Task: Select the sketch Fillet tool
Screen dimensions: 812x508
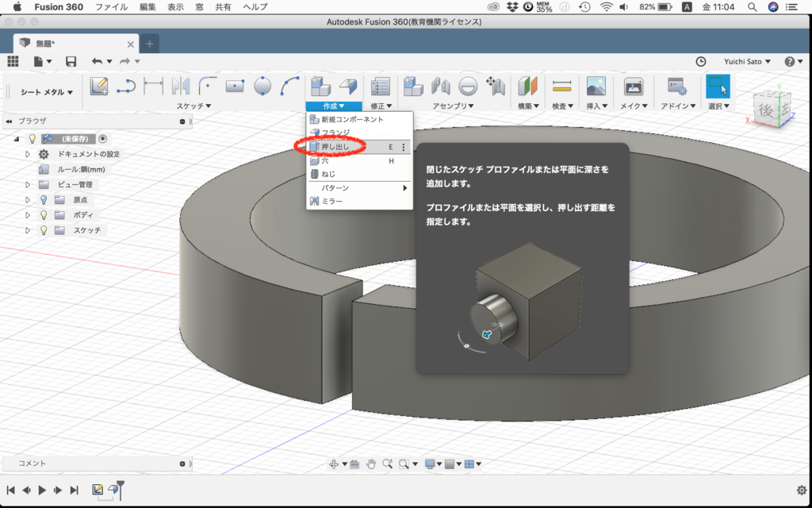Action: coord(208,86)
